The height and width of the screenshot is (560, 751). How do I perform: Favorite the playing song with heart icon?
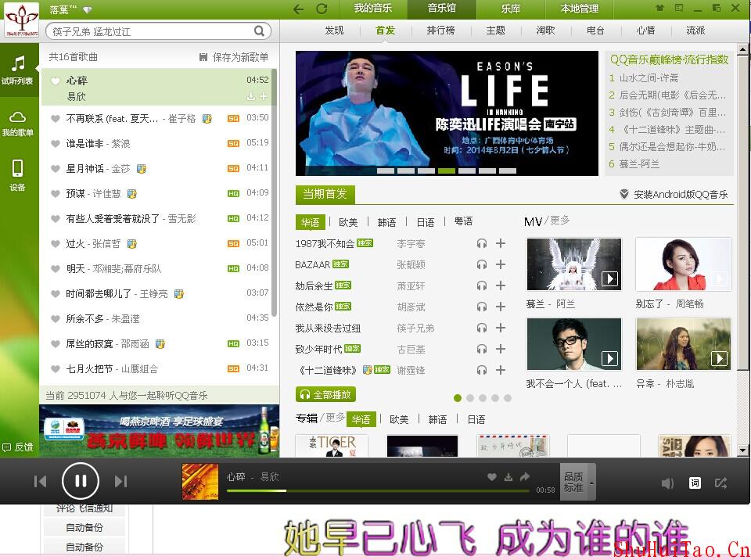[x=491, y=477]
